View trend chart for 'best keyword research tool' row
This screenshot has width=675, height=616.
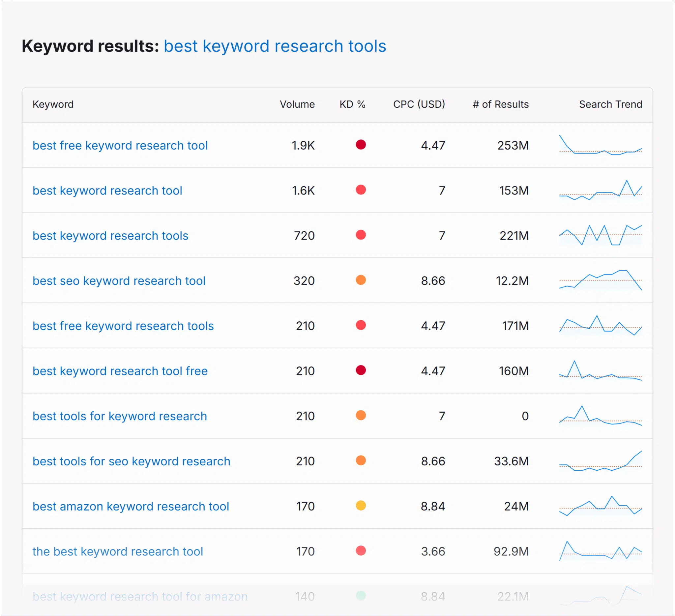[601, 190]
